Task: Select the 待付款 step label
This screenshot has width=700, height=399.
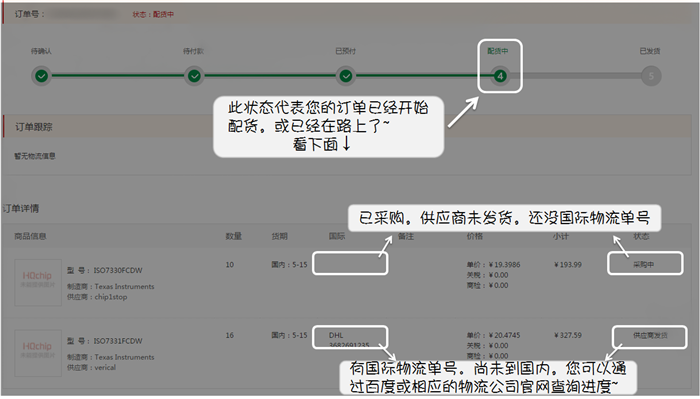Action: [x=193, y=51]
